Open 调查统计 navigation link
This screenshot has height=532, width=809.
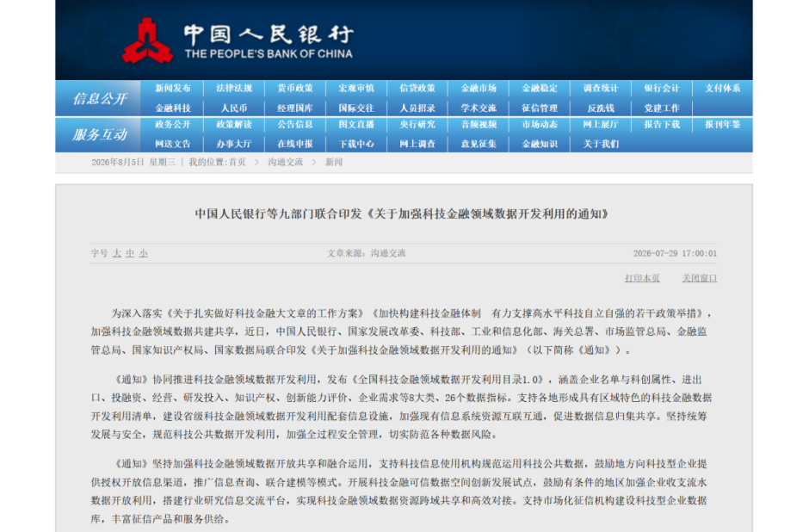(601, 89)
